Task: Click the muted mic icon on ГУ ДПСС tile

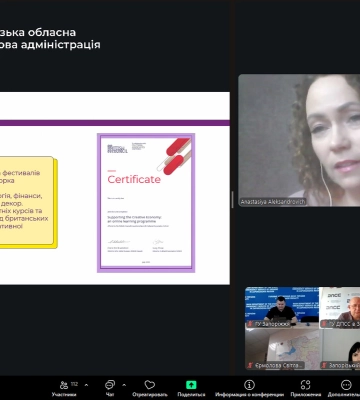Action: click(x=324, y=324)
